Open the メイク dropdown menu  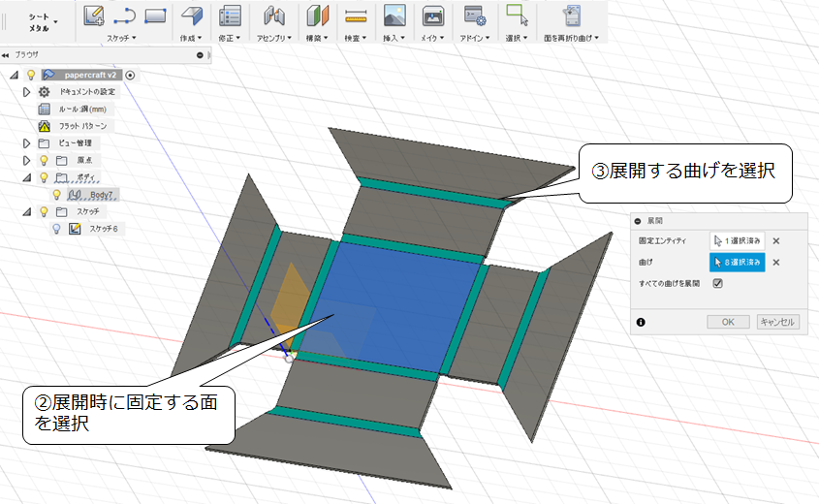point(432,38)
